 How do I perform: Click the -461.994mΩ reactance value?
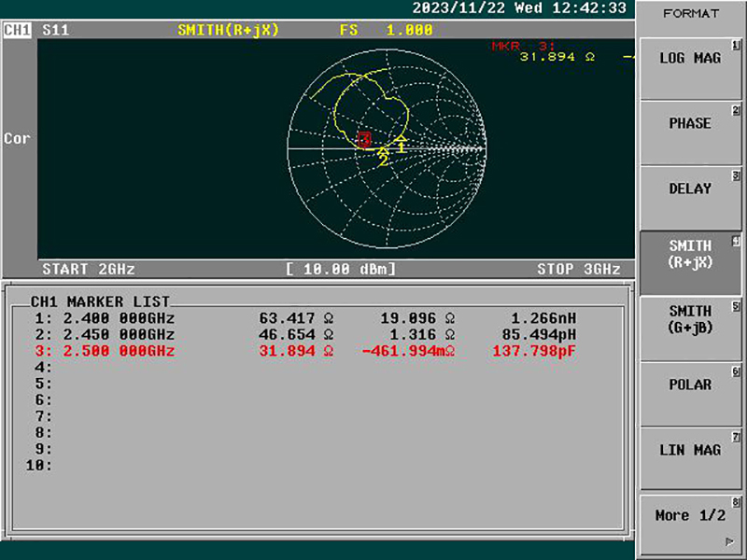pyautogui.click(x=408, y=351)
